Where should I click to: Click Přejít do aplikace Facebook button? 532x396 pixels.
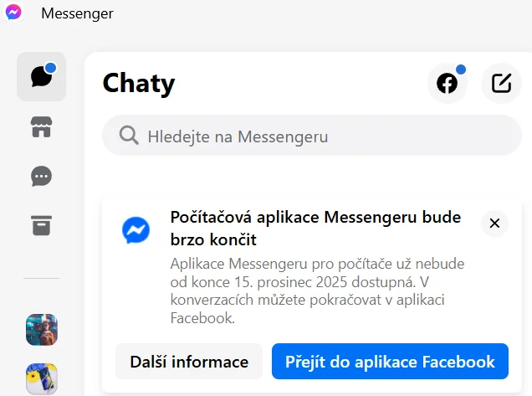coord(390,362)
